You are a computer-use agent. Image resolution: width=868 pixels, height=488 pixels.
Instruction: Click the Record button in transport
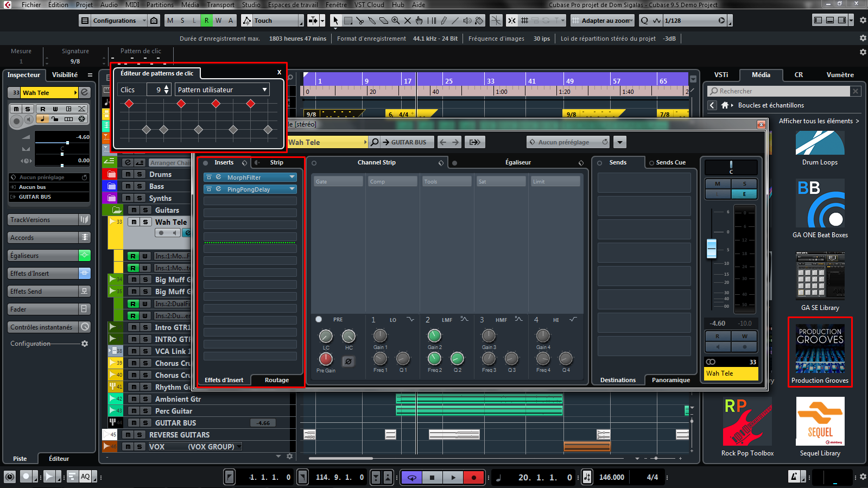coord(474,478)
